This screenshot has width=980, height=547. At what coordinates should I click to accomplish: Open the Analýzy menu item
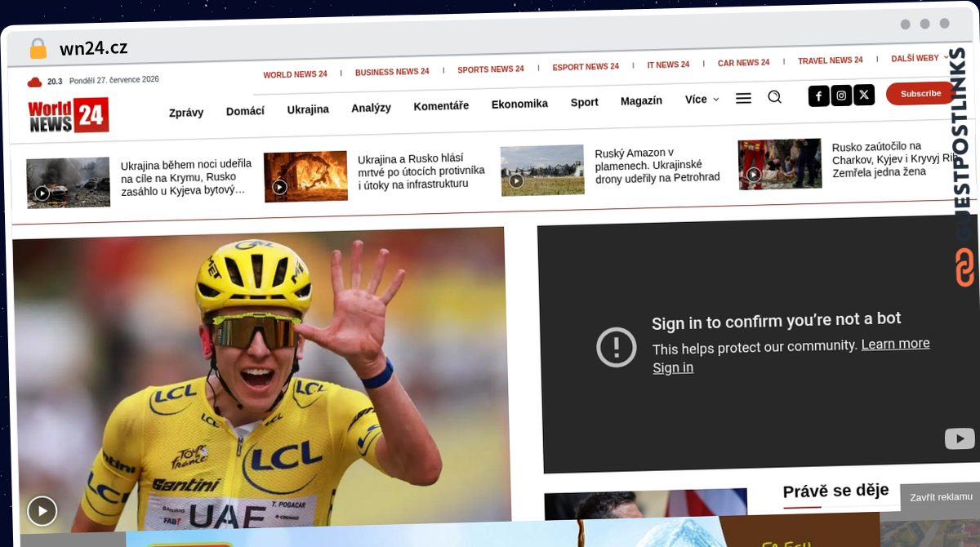[x=371, y=108]
